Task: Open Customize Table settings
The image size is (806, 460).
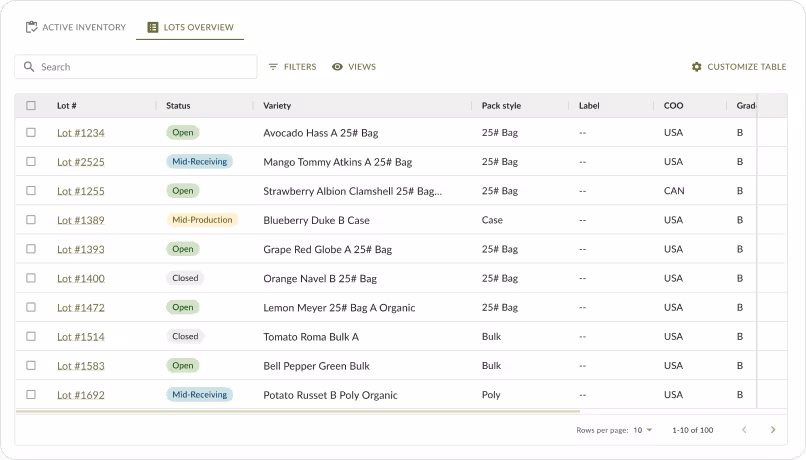Action: (739, 67)
